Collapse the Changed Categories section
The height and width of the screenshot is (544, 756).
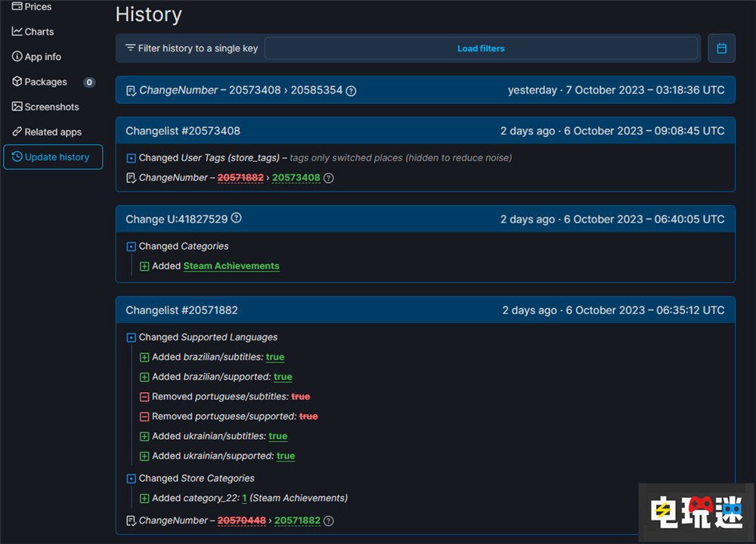(x=132, y=247)
